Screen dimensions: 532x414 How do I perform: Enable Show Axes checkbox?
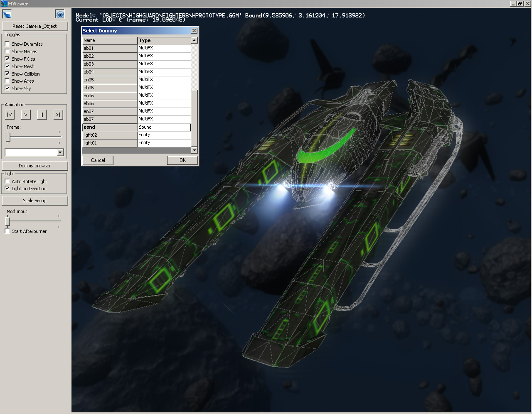click(7, 81)
